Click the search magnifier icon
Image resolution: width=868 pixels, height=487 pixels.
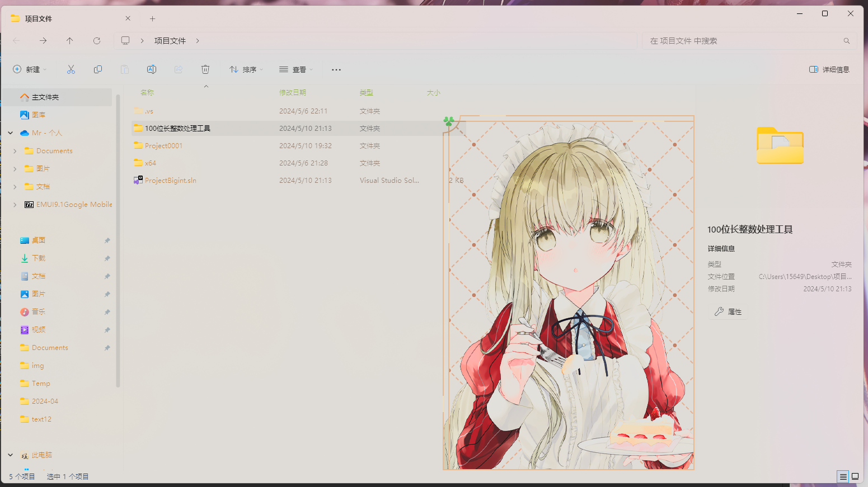pos(847,41)
